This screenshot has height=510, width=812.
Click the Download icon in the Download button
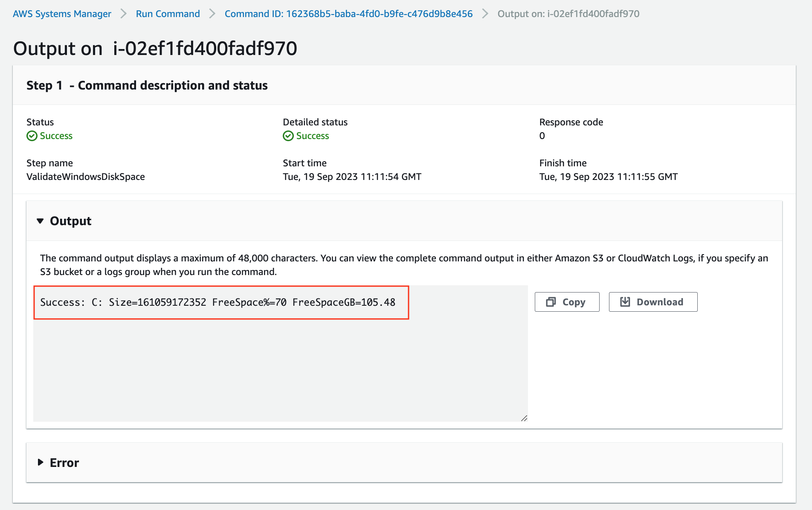(x=625, y=301)
